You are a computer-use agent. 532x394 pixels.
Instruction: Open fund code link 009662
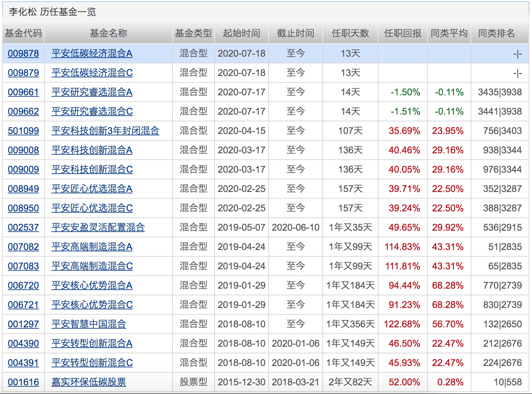23,111
